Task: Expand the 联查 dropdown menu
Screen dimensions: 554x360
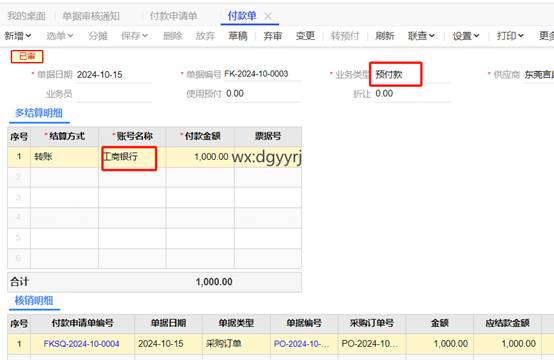Action: (421, 36)
